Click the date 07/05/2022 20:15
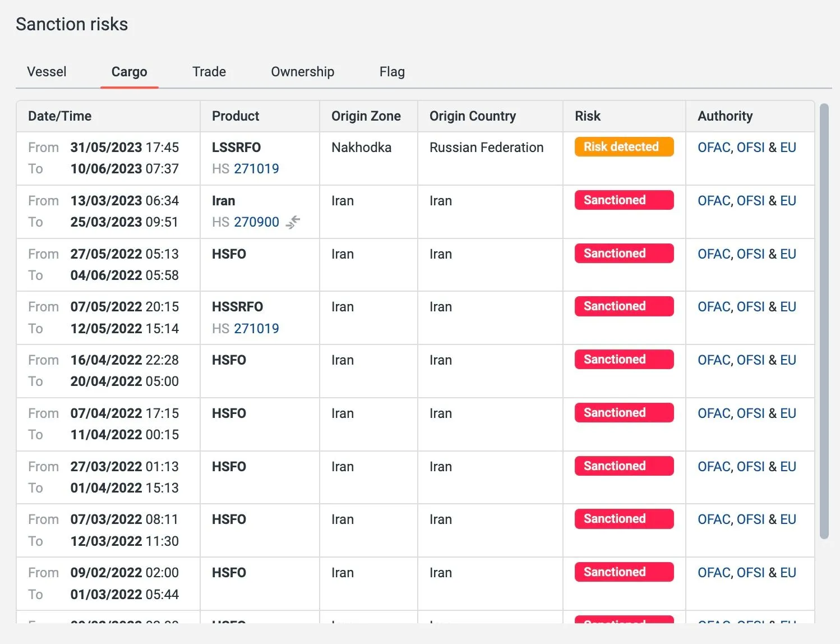 point(124,307)
